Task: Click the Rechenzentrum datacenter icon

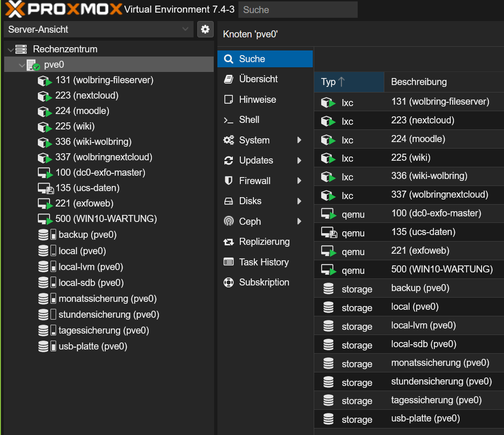Action: coord(21,49)
